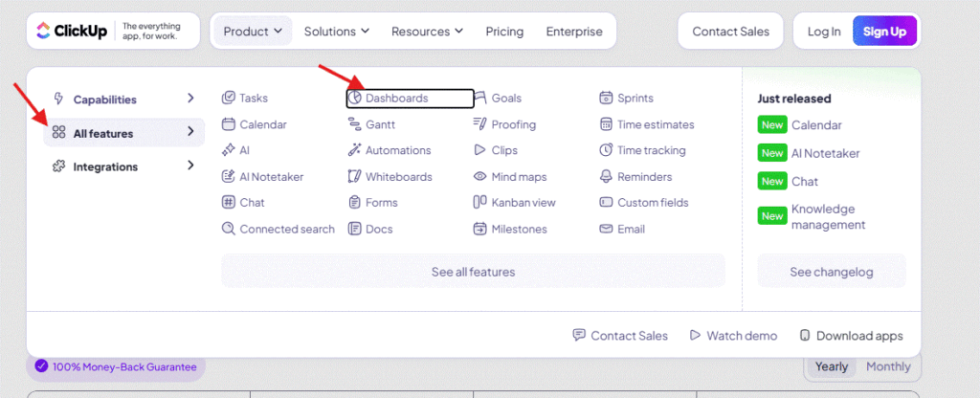Click Download apps link

point(851,336)
